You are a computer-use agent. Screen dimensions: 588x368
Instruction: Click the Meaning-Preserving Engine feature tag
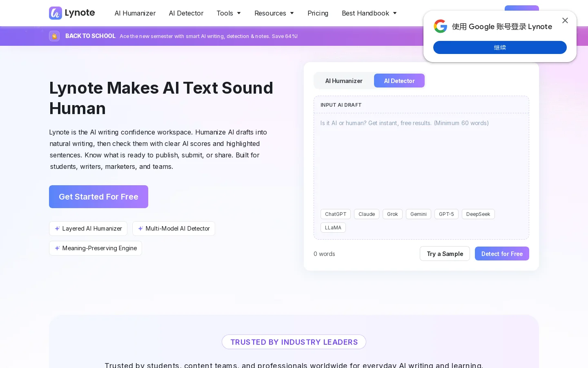tap(96, 248)
